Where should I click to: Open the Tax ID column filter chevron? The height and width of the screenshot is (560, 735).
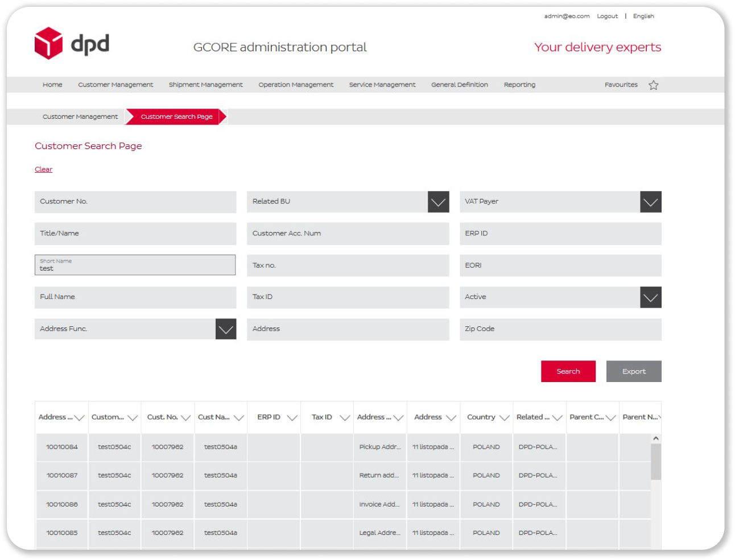coord(345,417)
